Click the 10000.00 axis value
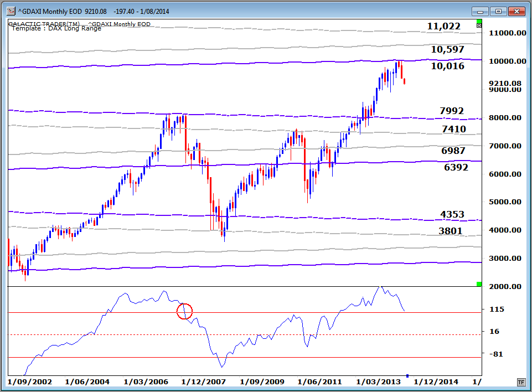Image resolution: width=532 pixels, height=392 pixels. [x=507, y=61]
